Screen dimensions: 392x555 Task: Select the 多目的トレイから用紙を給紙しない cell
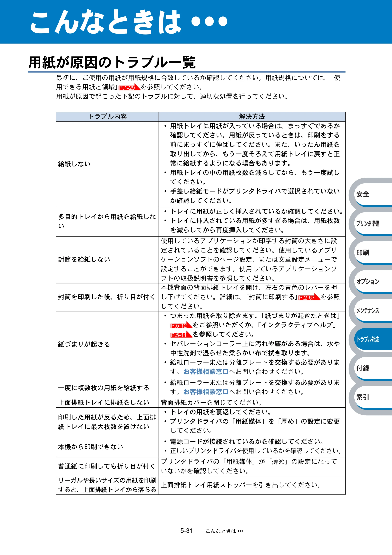(x=107, y=221)
